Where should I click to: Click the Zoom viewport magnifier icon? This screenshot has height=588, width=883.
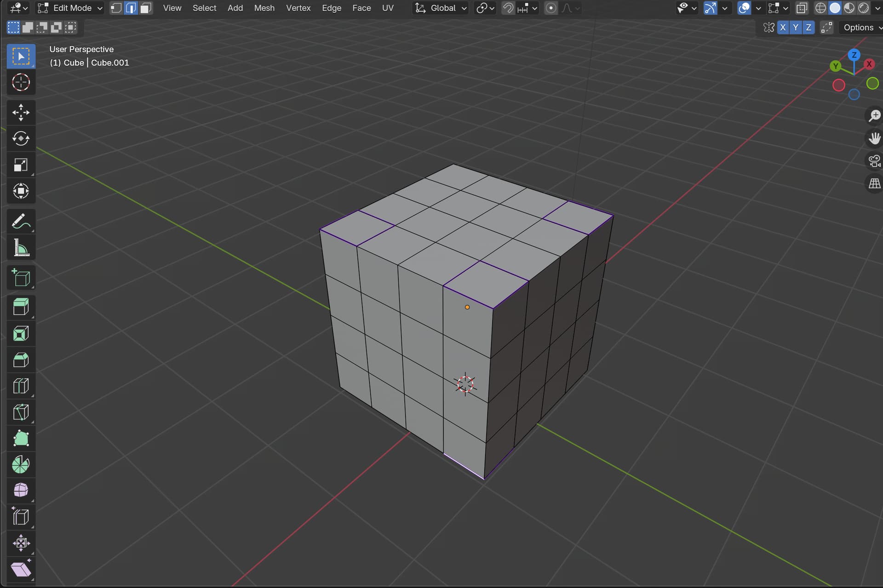click(x=874, y=116)
